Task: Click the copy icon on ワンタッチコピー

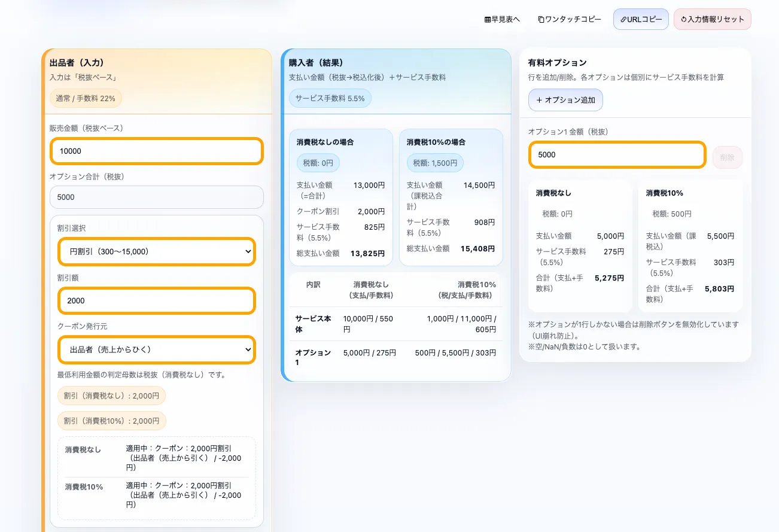Action: (x=541, y=19)
